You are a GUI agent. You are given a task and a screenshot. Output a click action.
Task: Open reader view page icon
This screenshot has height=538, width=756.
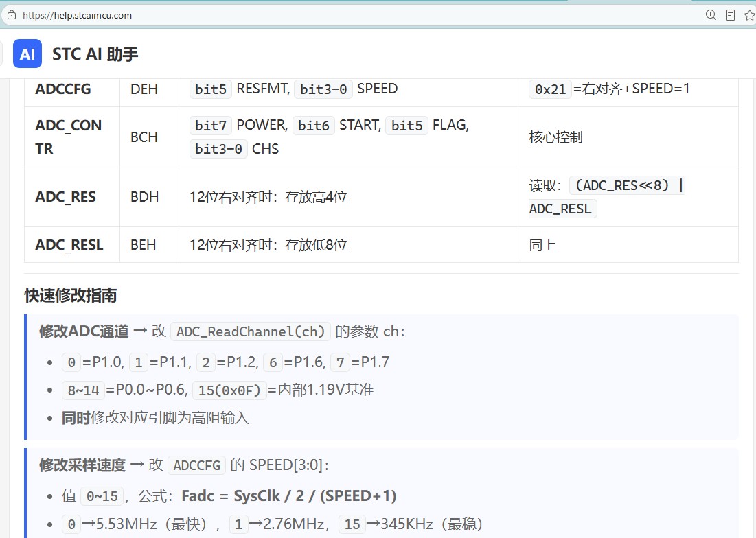[731, 15]
